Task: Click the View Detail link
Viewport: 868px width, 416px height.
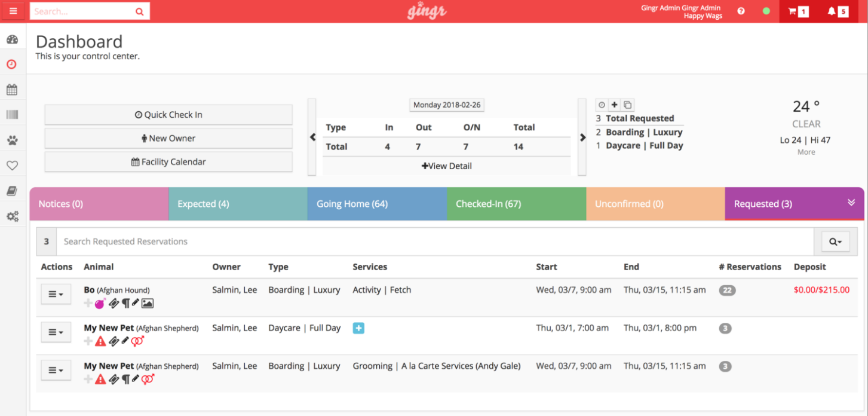Action: coord(447,166)
